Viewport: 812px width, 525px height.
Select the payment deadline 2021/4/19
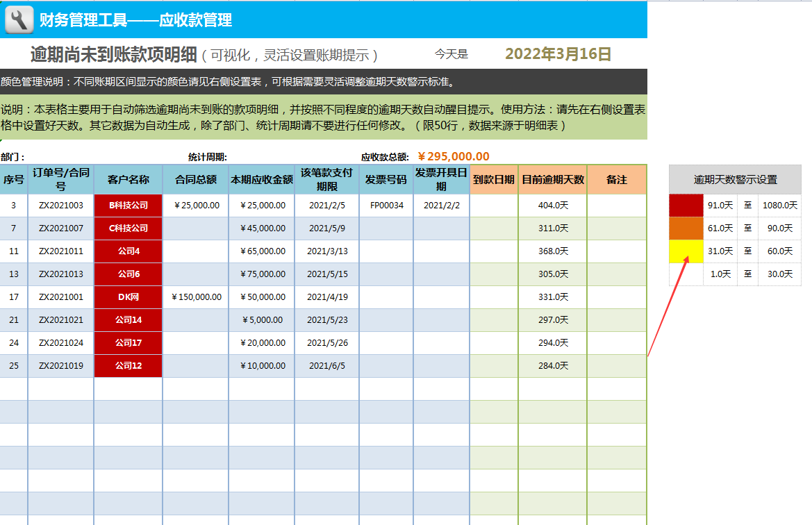click(326, 297)
